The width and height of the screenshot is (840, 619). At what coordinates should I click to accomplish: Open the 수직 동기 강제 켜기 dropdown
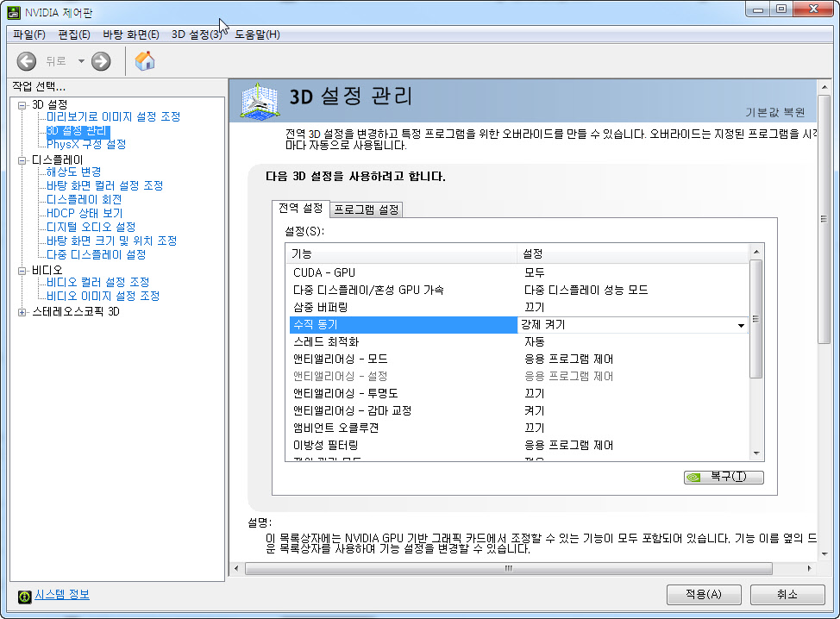741,325
